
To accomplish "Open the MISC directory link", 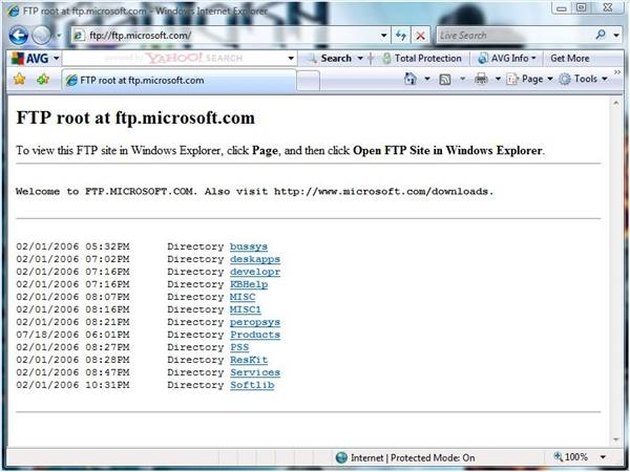I will tap(242, 297).
